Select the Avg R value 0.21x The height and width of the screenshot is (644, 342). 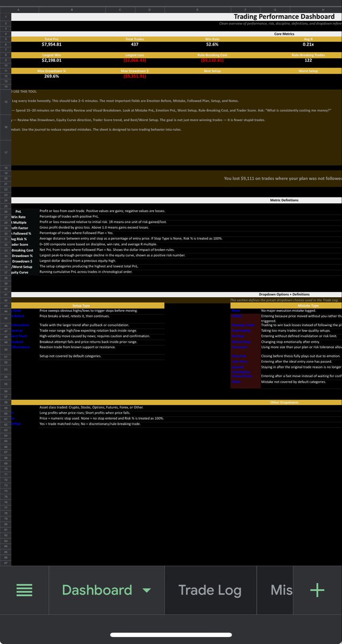tap(308, 45)
